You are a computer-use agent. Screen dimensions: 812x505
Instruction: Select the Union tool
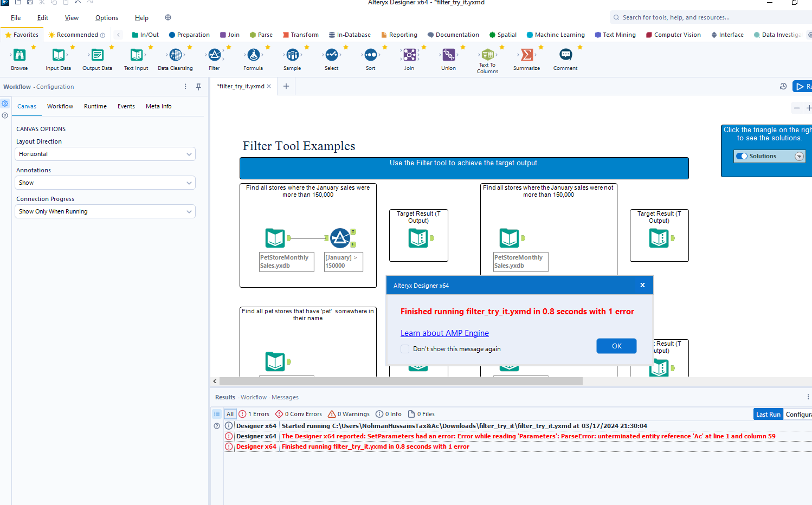(448, 55)
